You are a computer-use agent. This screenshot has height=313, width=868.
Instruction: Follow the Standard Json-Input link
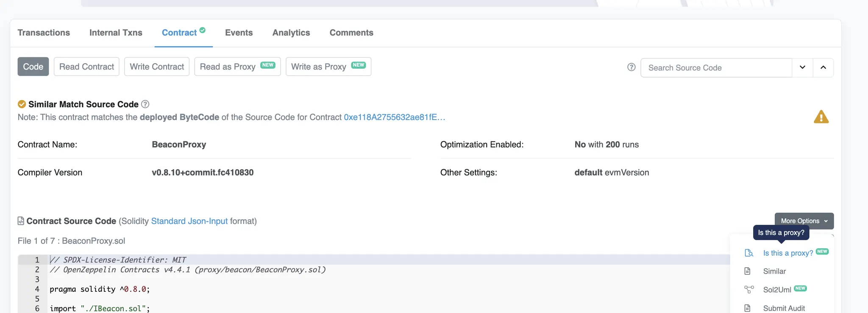(x=189, y=221)
